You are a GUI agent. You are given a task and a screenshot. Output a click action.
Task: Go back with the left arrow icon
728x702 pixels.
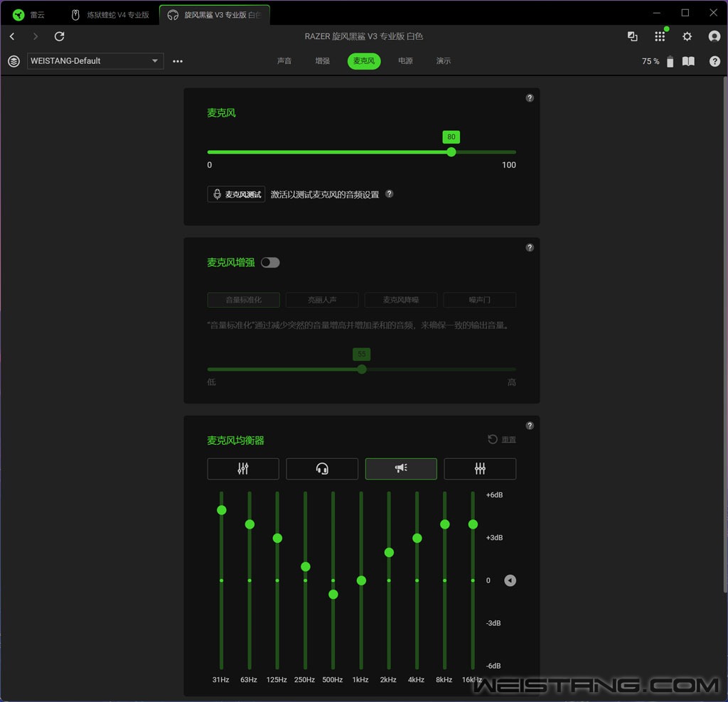[12, 36]
